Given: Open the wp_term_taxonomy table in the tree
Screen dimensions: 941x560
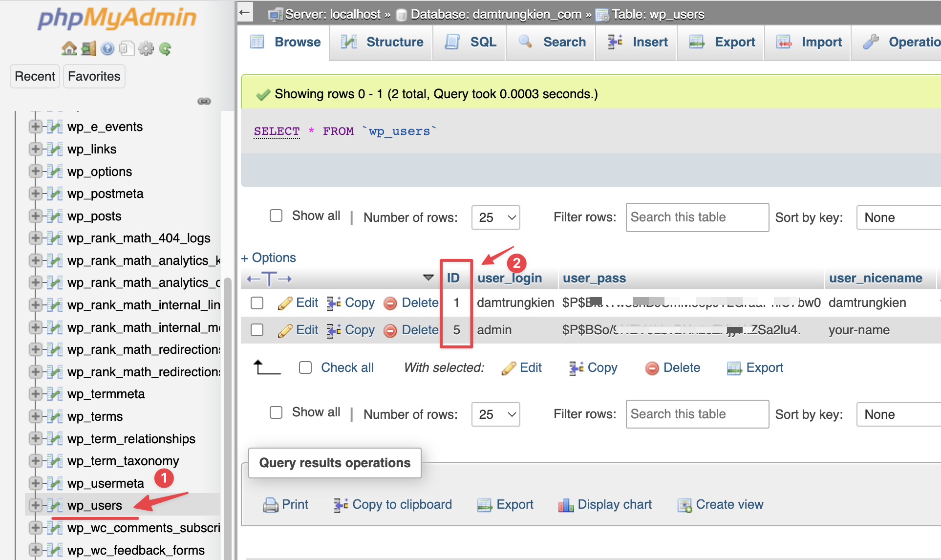Looking at the screenshot, I should tap(123, 461).
